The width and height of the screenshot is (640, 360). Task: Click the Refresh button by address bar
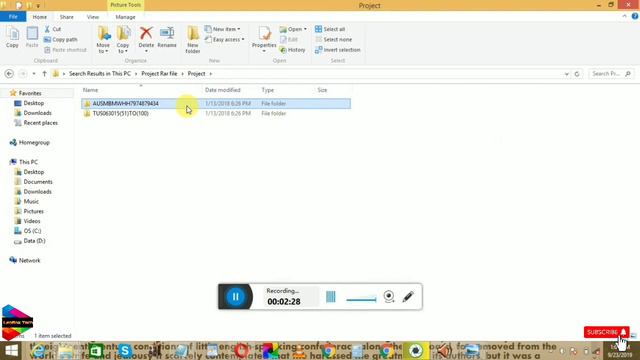click(x=577, y=74)
